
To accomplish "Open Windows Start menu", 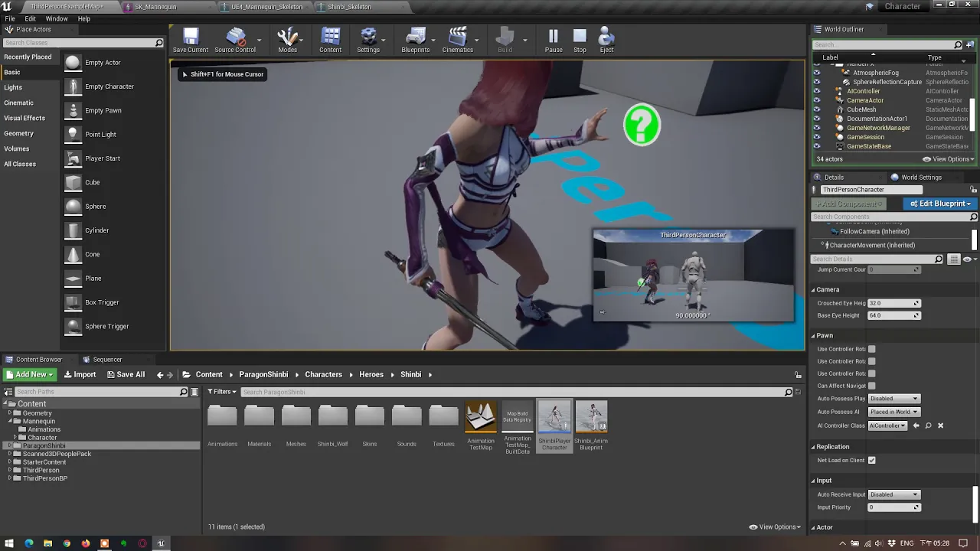I will tap(9, 543).
